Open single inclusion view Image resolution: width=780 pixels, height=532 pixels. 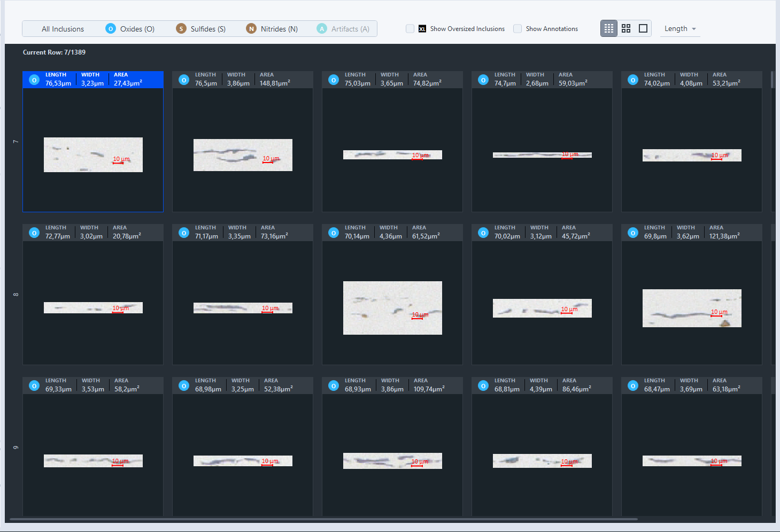643,28
